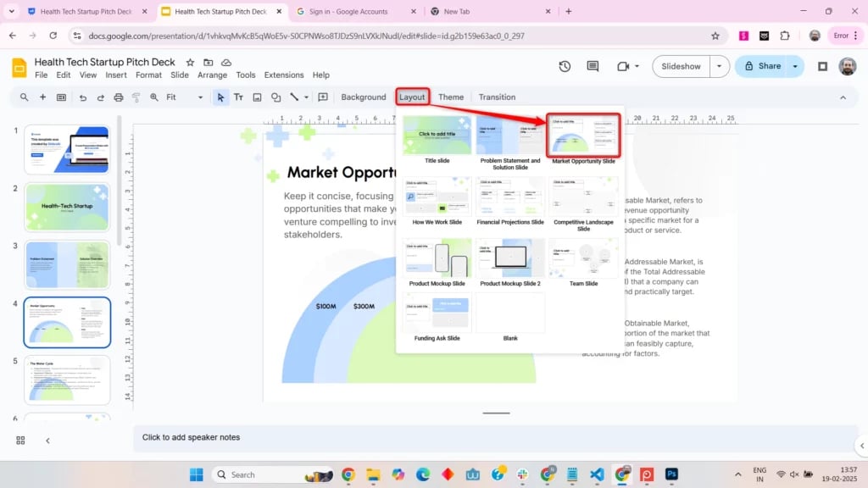Viewport: 868px width, 488px height.
Task: Open the Insert menu
Action: pos(115,75)
